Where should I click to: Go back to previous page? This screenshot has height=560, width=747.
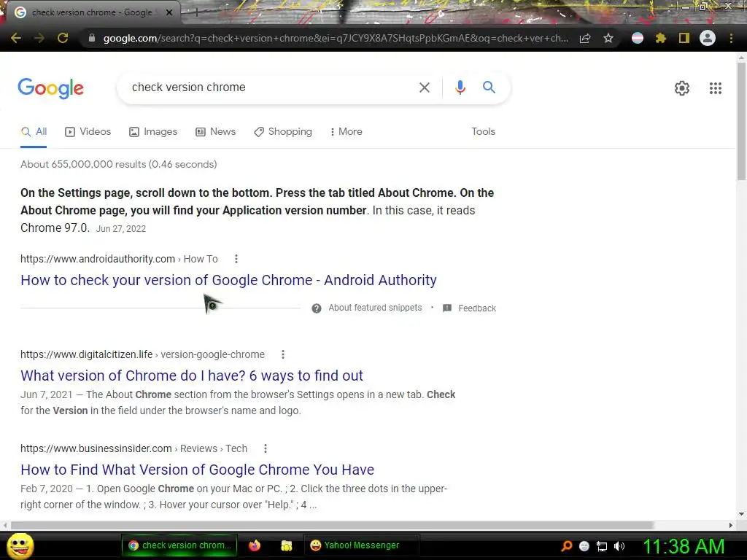click(16, 38)
